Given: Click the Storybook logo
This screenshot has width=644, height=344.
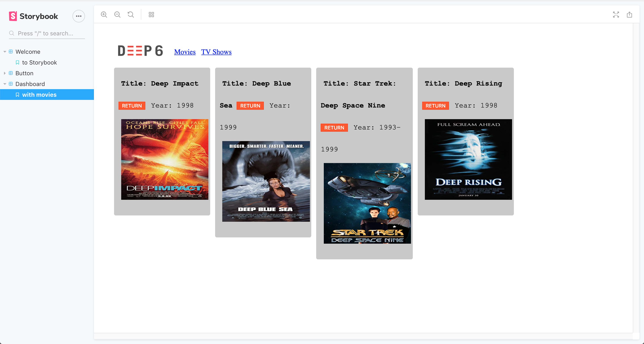Looking at the screenshot, I should pyautogui.click(x=34, y=16).
